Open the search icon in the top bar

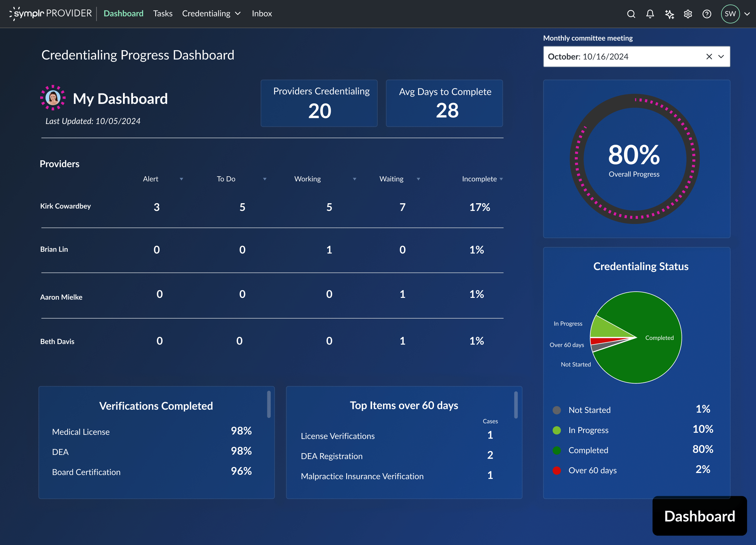tap(631, 14)
